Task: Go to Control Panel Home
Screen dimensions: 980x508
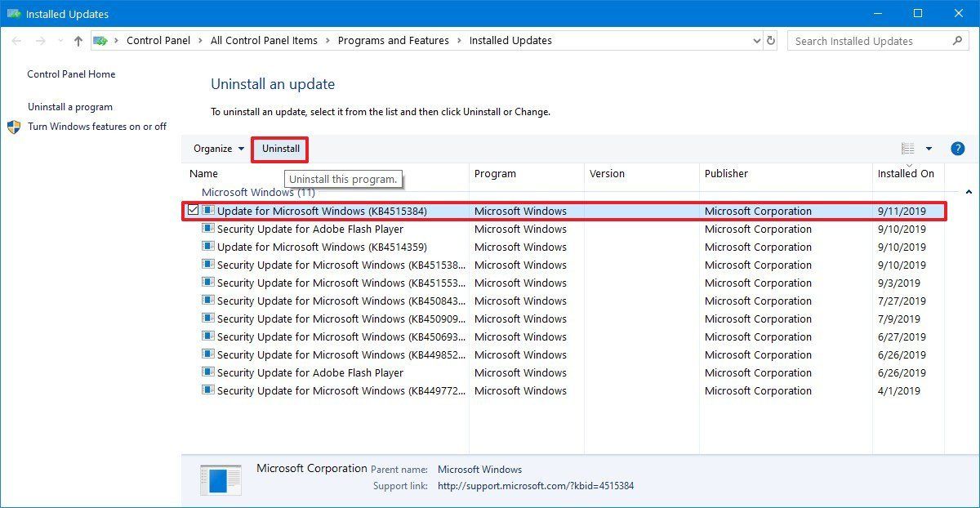Action: click(x=70, y=74)
